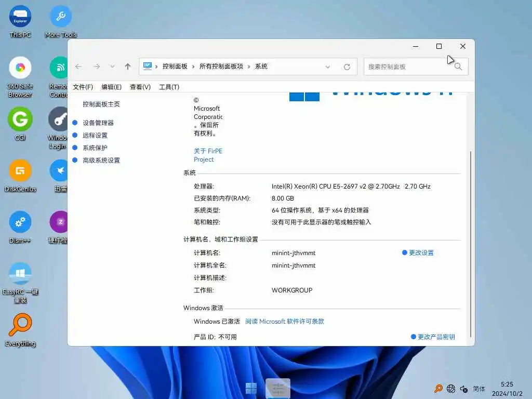Open the purple 硬件检测 desktop icon
This screenshot has height=399, width=532.
pos(58,227)
